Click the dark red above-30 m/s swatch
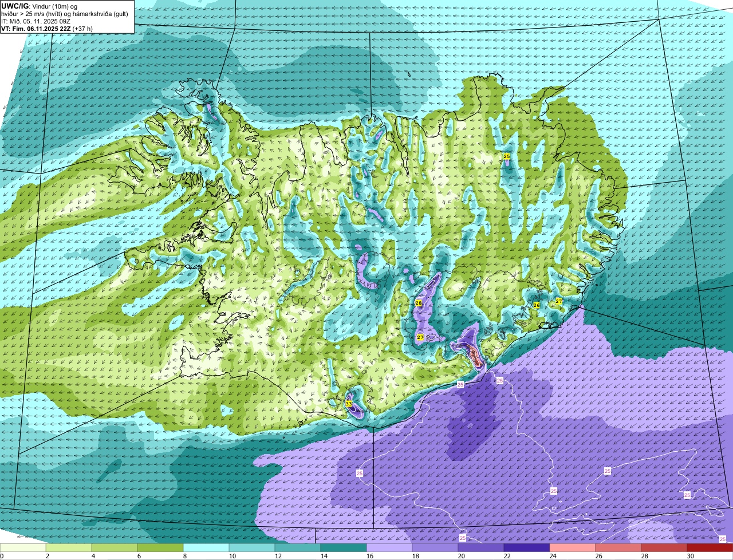 click(x=710, y=548)
